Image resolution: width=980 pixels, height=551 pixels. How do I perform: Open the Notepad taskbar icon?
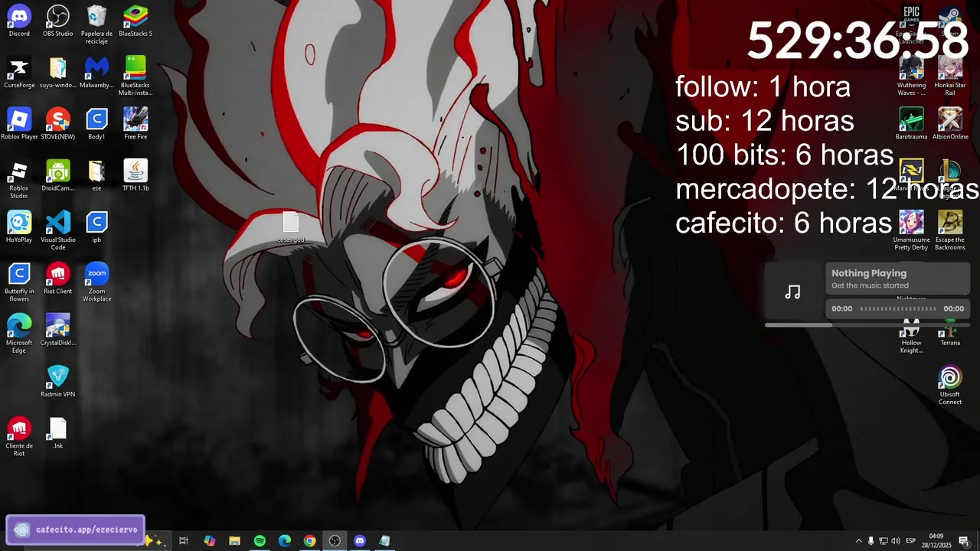(384, 541)
